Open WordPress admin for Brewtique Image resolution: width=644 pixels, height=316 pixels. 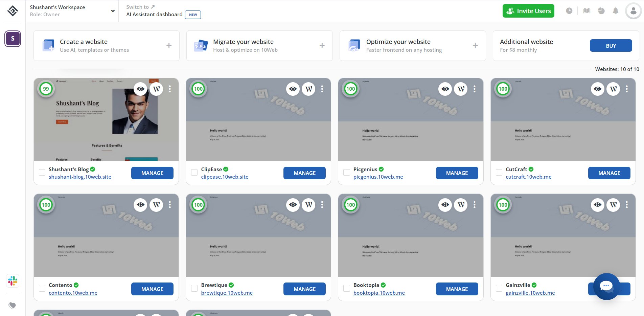pos(308,205)
